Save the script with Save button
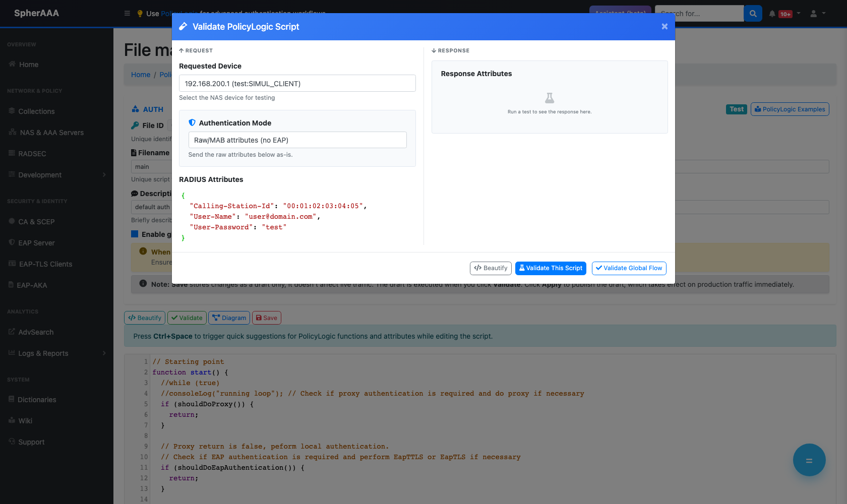 click(266, 318)
